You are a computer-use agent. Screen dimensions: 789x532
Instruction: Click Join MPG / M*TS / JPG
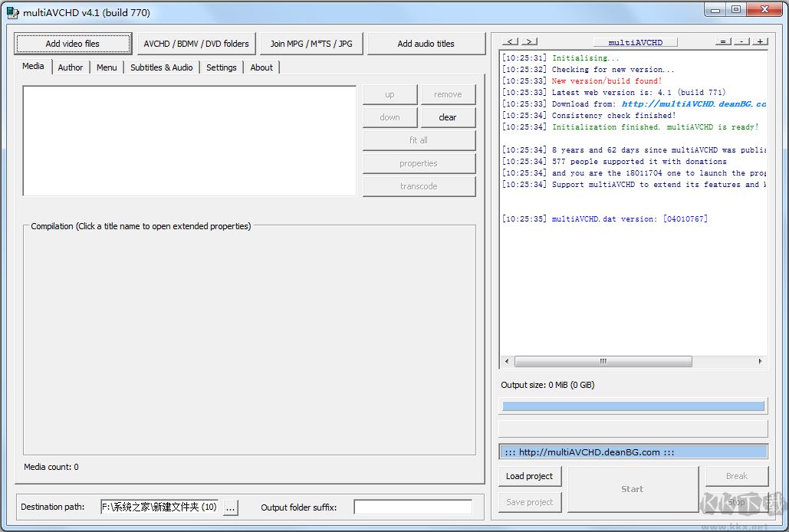[311, 44]
